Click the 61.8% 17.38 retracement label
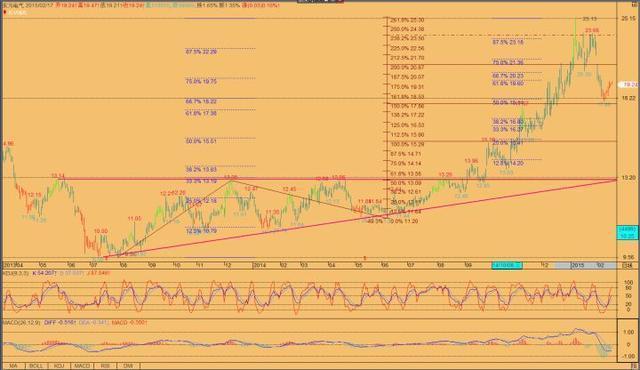Image resolution: width=640 pixels, height=370 pixels. click(201, 113)
